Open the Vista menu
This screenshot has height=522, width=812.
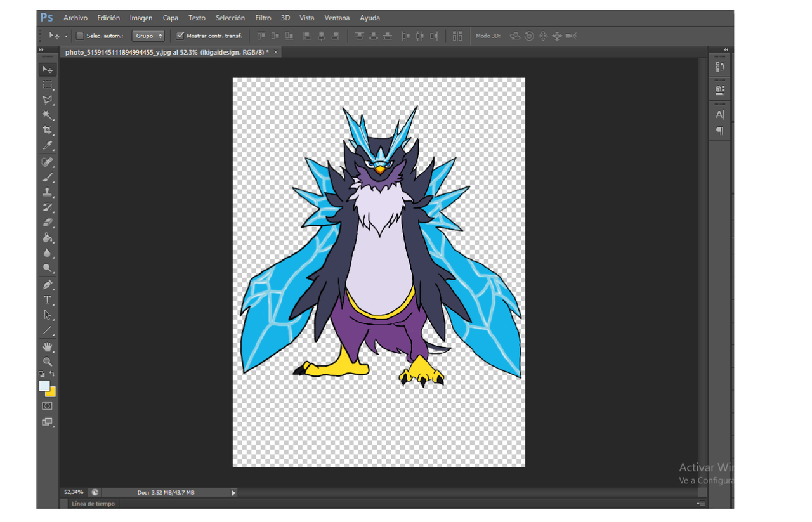tap(307, 18)
